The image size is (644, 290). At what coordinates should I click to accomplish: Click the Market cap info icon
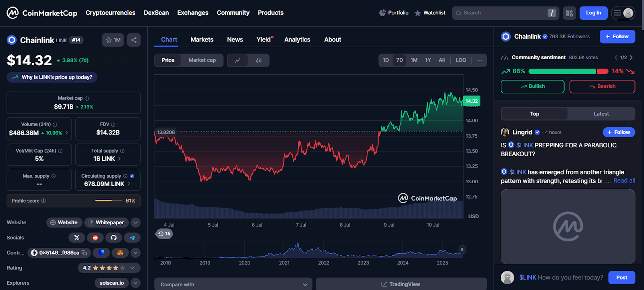point(87,98)
